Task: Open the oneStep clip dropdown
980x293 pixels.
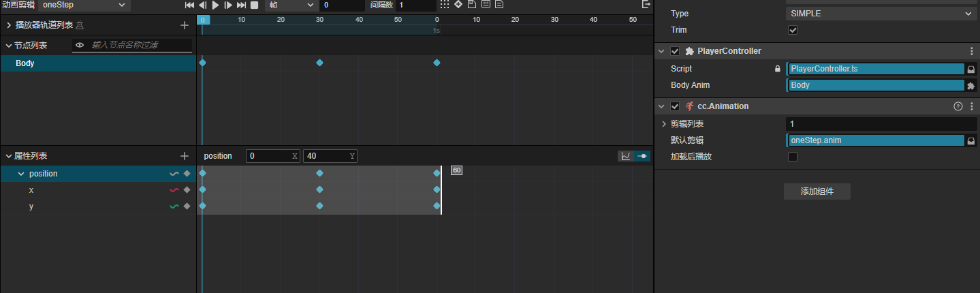Action: (x=84, y=5)
